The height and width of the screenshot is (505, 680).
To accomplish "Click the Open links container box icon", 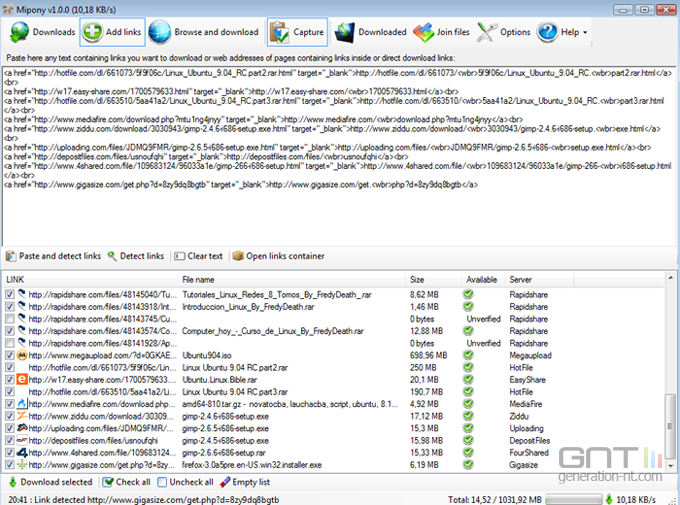I will 238,256.
